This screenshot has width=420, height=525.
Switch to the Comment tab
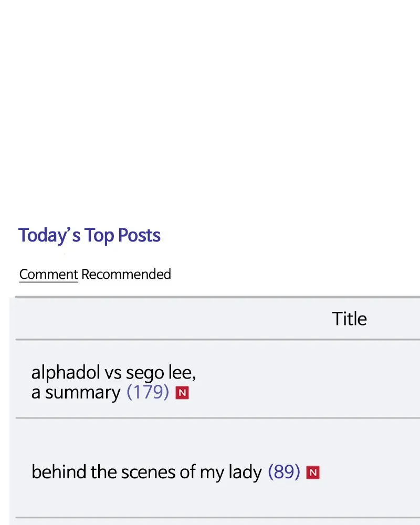(48, 274)
